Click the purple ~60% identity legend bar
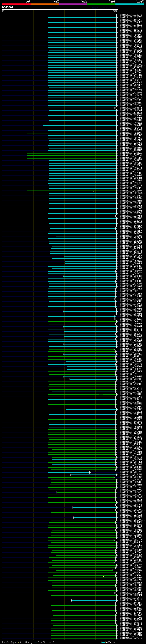This screenshot has width=146, height=644. [73, 4]
